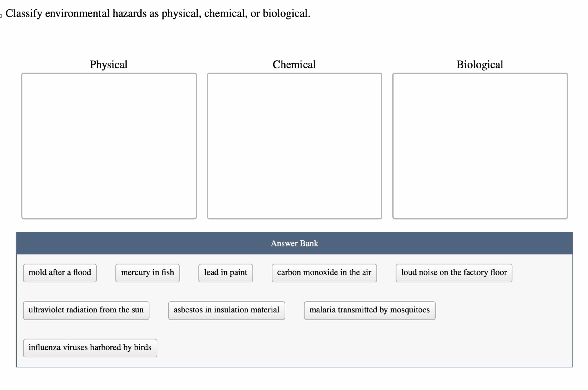The height and width of the screenshot is (390, 588).
Task: Select the "mold after a flood" answer token
Action: pyautogui.click(x=60, y=273)
